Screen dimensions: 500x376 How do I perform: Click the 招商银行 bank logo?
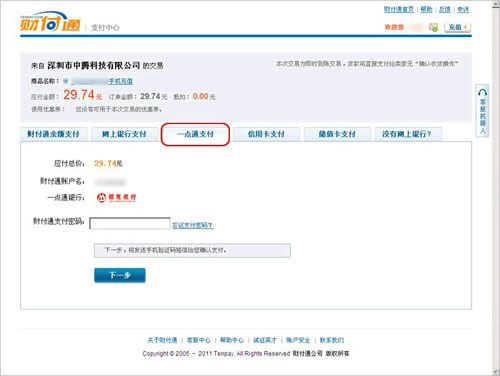click(x=116, y=197)
